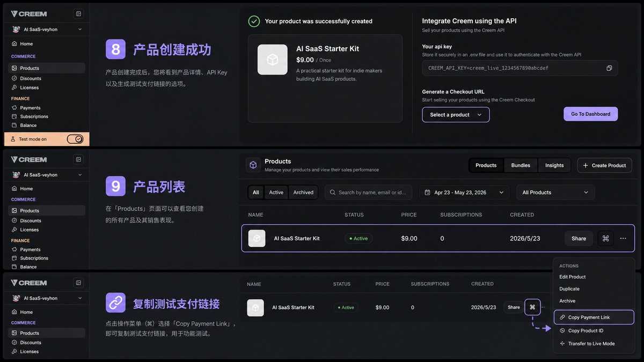Click the plus icon on Create Product

(586, 165)
